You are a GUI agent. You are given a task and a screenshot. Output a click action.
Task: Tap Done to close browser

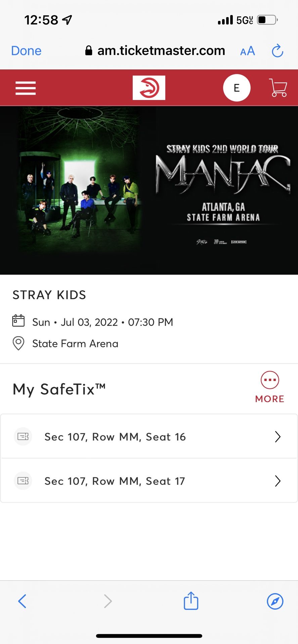[x=26, y=51]
